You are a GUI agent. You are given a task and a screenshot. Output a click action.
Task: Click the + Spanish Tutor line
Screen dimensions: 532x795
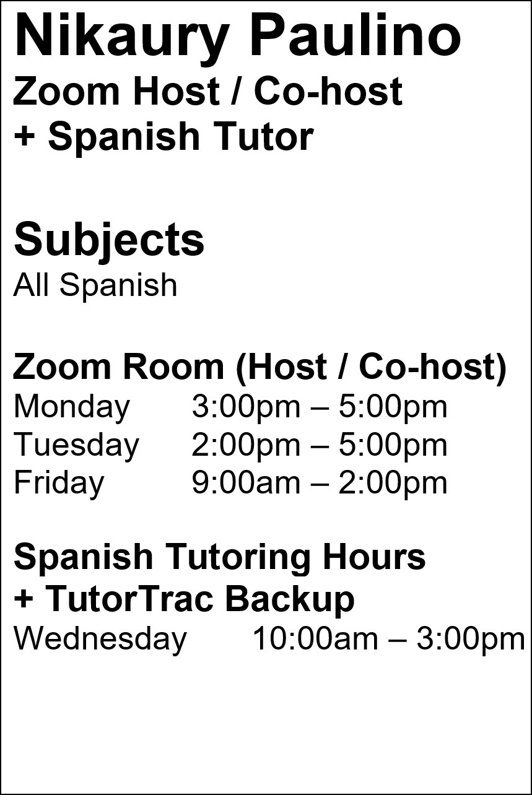pos(164,137)
